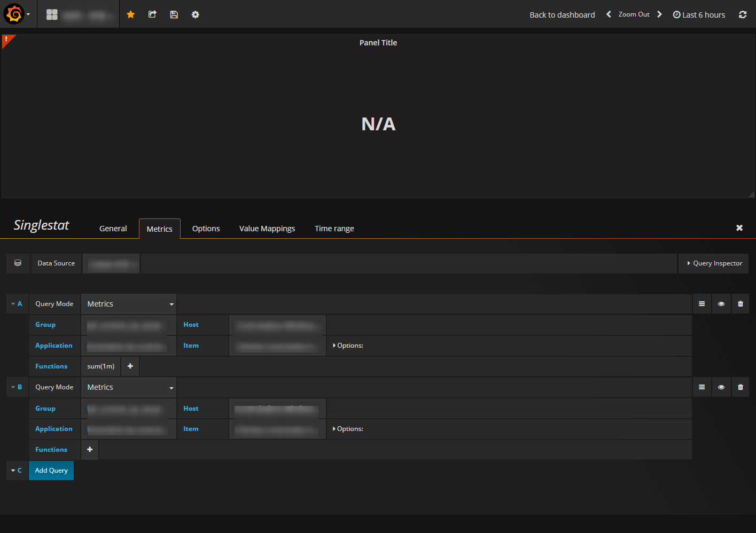Open the Time range tab
Image resolution: width=756 pixels, height=533 pixels.
pos(334,229)
